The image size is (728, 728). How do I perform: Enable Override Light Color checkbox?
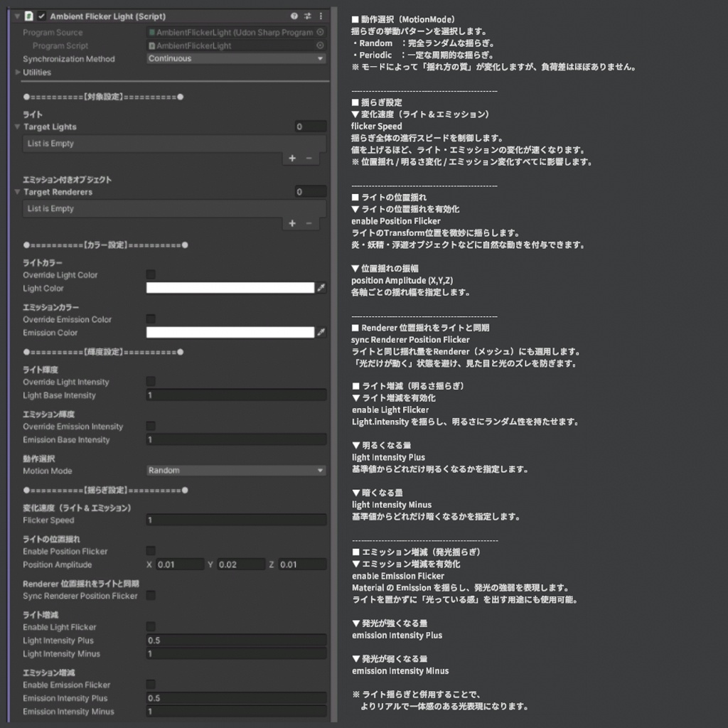151,274
